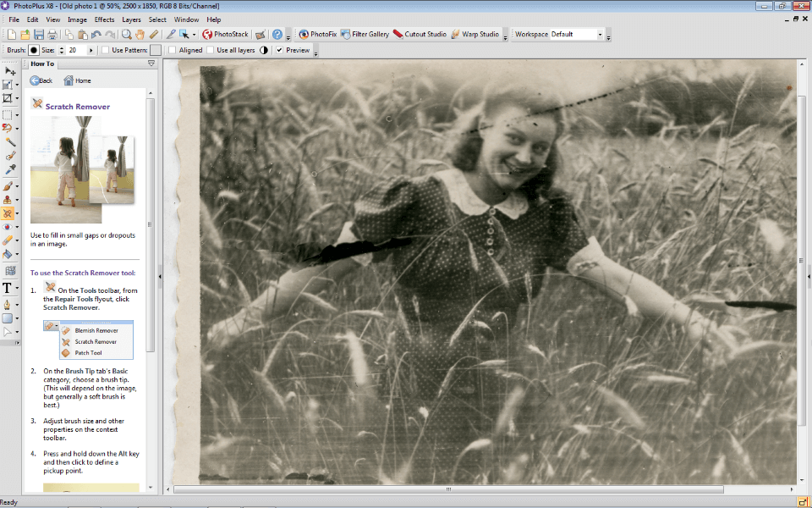The image size is (812, 508).
Task: Open the How To panel options menu arrow
Action: (151, 63)
